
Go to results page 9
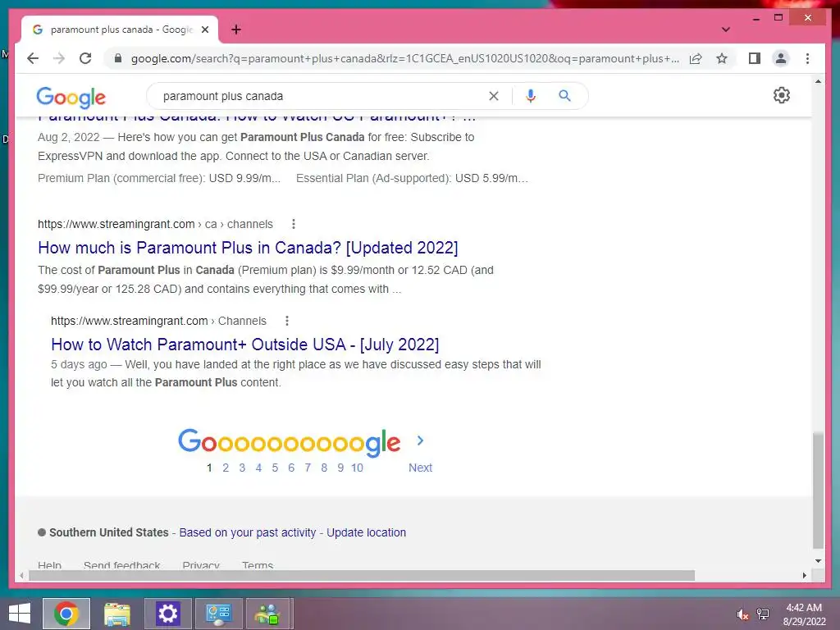click(340, 468)
